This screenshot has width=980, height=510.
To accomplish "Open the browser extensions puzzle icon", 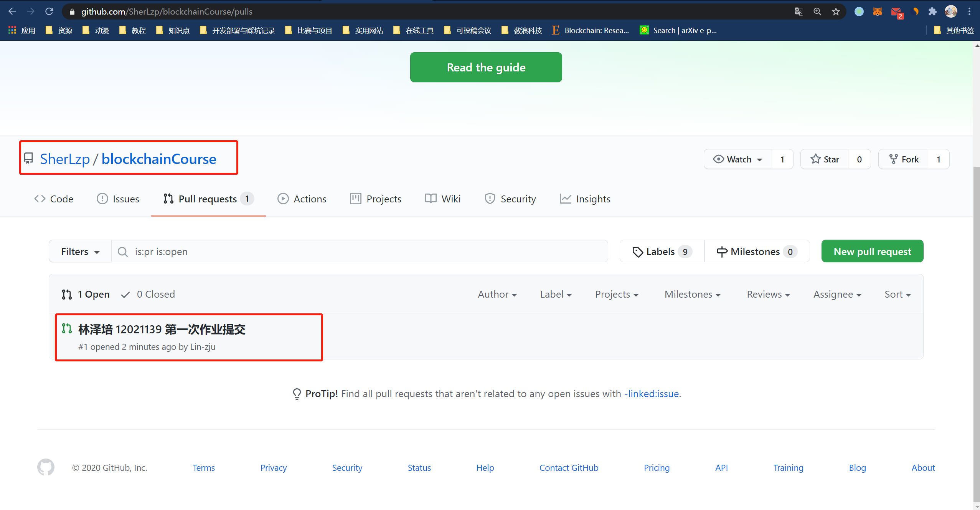I will tap(932, 12).
